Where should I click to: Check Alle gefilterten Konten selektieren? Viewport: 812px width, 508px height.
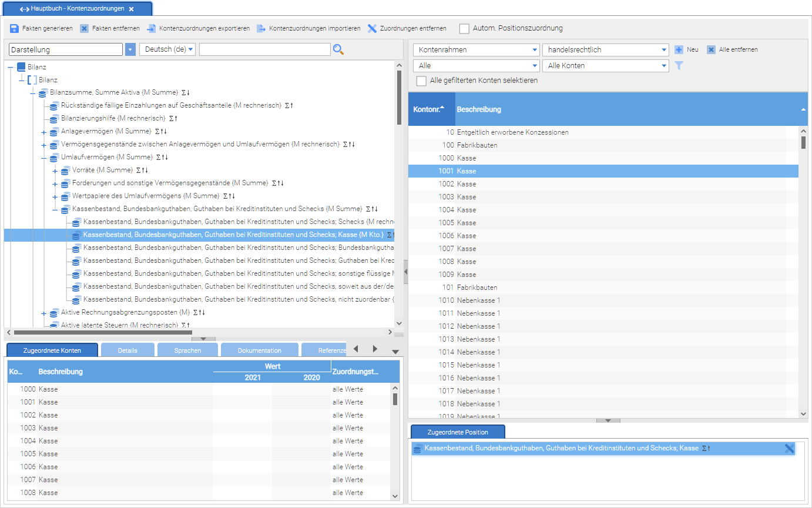click(x=421, y=81)
